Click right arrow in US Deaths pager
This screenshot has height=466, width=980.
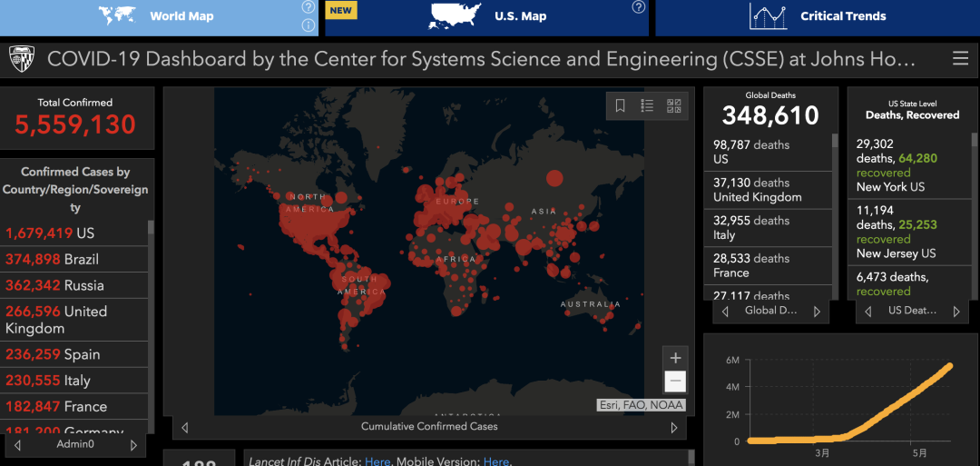coord(956,311)
